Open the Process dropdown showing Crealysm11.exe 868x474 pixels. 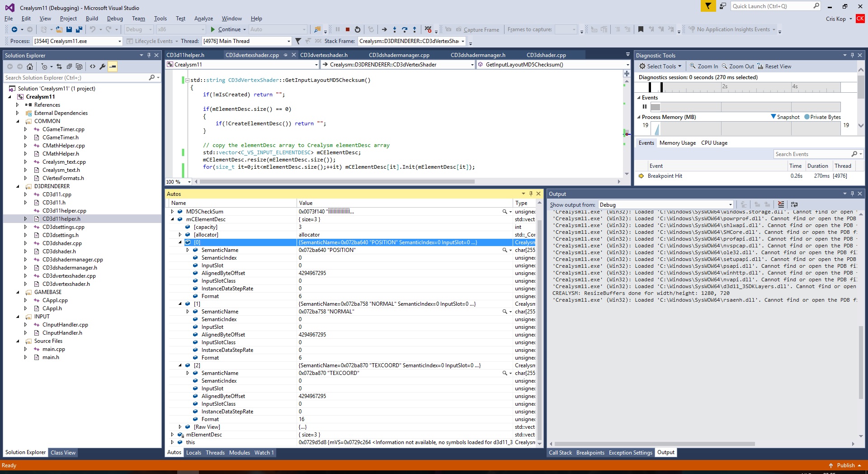point(119,41)
